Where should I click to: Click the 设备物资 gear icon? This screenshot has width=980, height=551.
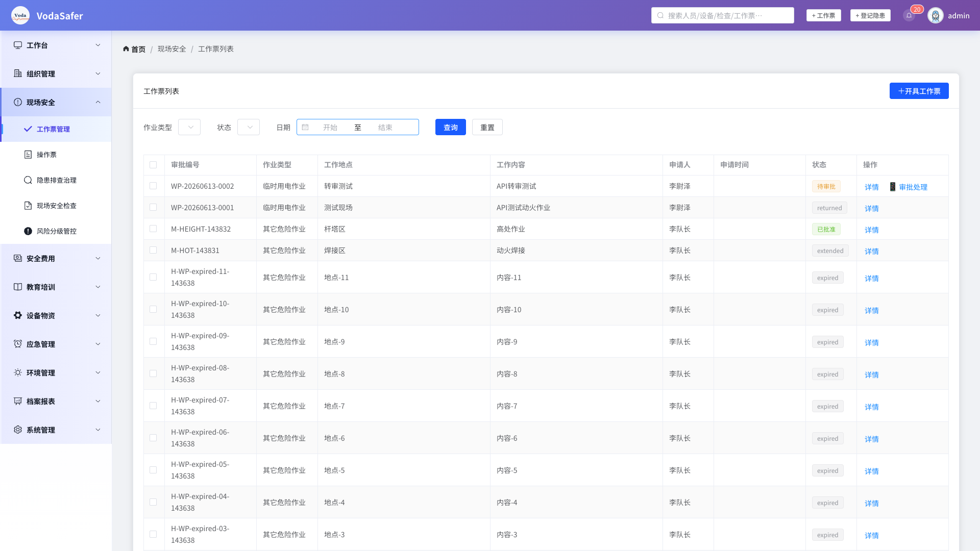pyautogui.click(x=18, y=315)
